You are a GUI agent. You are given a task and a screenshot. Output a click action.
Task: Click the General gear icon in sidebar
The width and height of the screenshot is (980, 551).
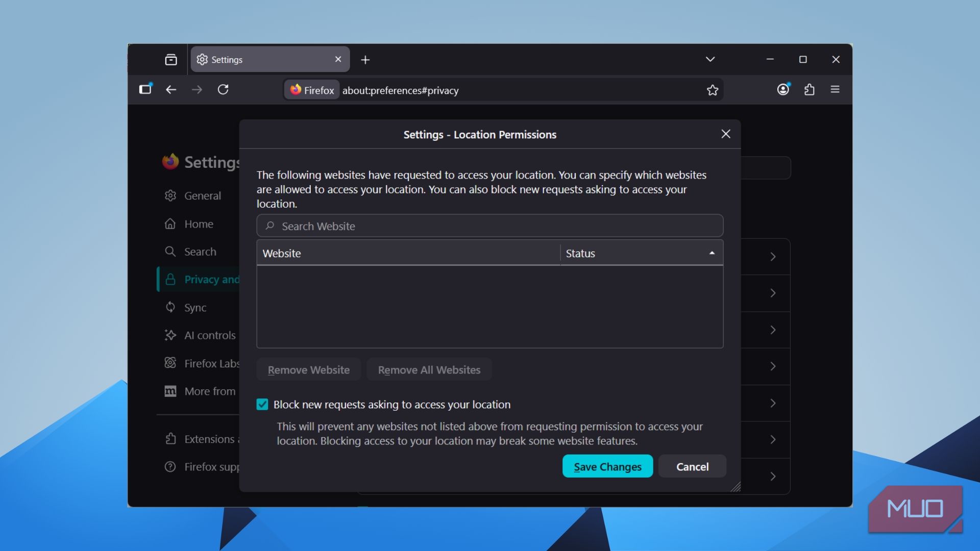(x=170, y=195)
